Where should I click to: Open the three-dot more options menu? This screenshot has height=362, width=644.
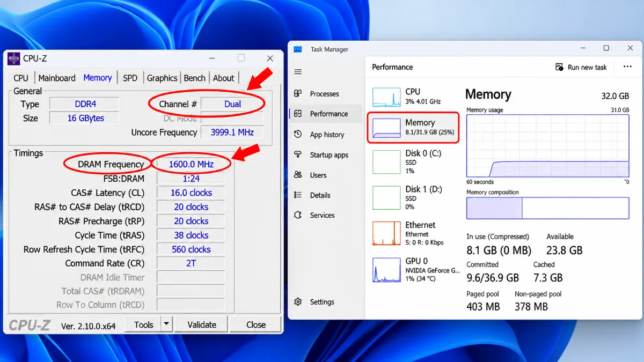point(627,67)
